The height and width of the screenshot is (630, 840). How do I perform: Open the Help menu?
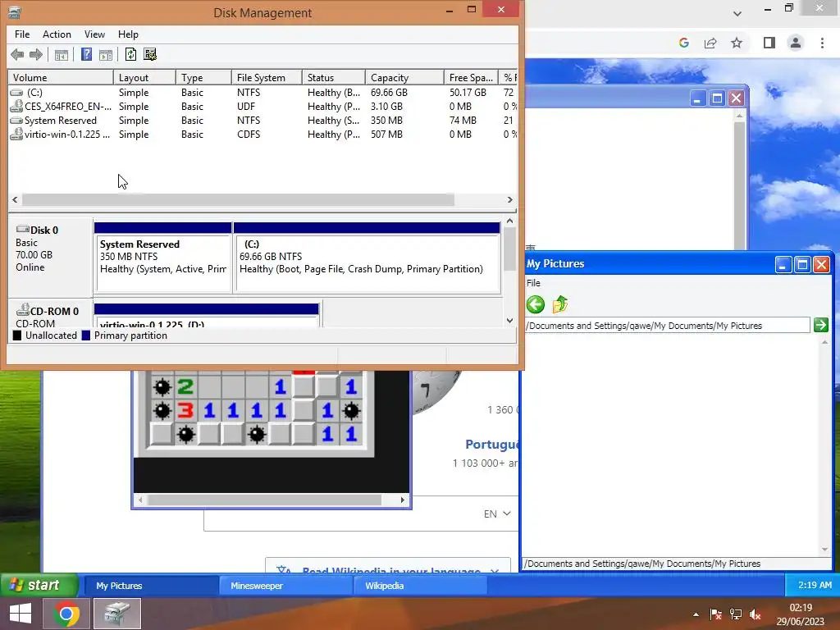pos(128,34)
